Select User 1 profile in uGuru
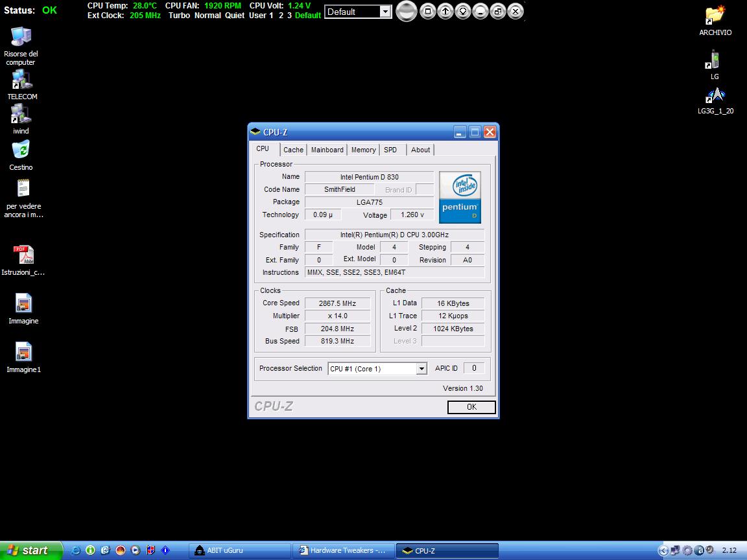747x560 pixels. [x=261, y=16]
